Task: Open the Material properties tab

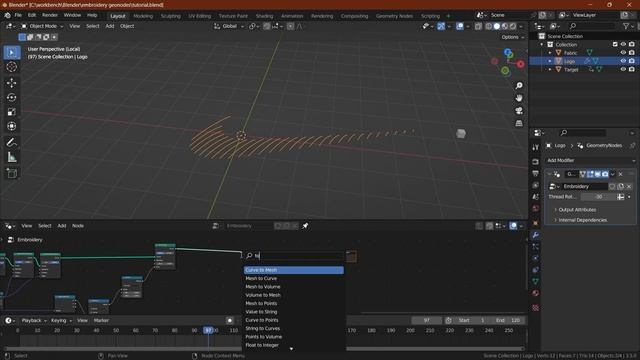Action: pos(536,293)
